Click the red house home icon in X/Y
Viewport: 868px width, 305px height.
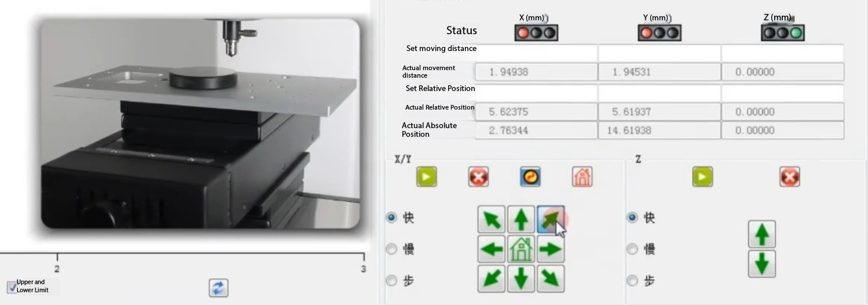tap(582, 177)
